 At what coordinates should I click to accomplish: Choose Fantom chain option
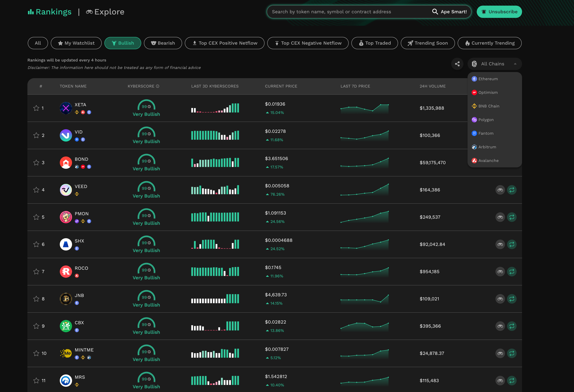click(494, 133)
